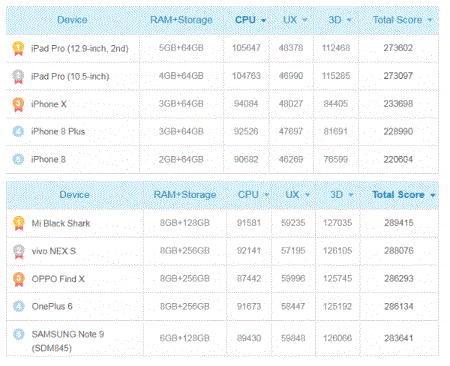Sort bottom table by Total Score arrow
Image resolution: width=450 pixels, height=366 pixels.
[433, 195]
